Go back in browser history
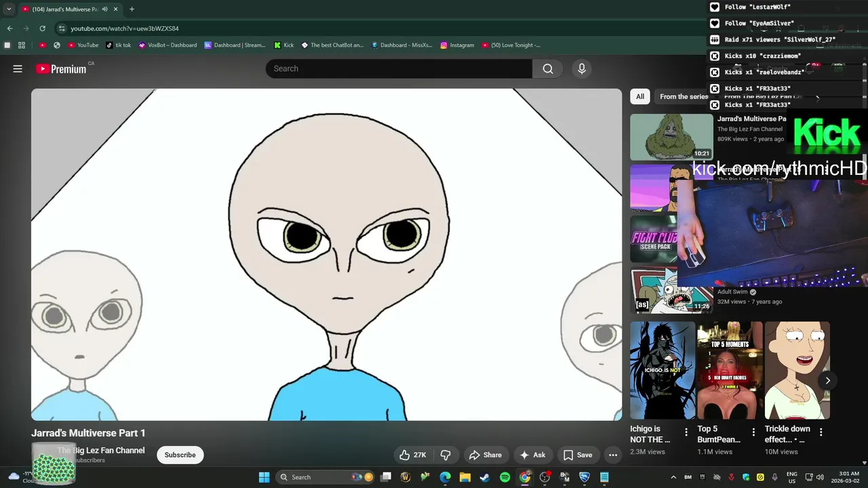 pyautogui.click(x=9, y=28)
